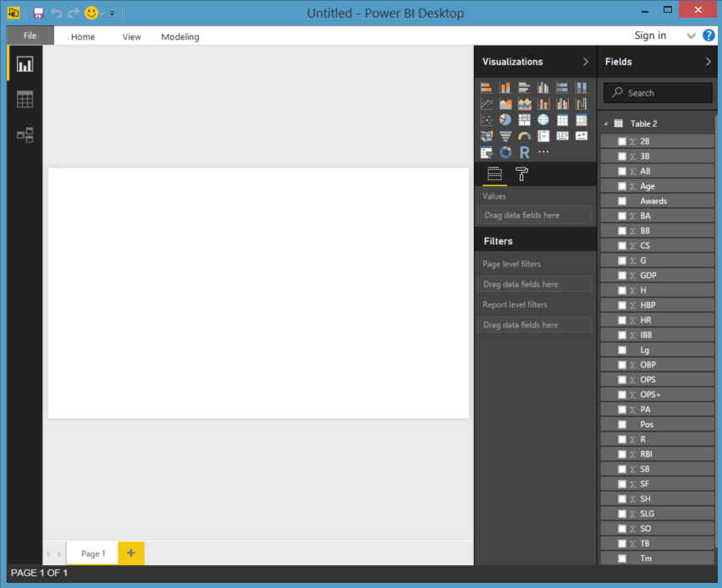722x588 pixels.
Task: Open the File menu
Action: pos(30,36)
